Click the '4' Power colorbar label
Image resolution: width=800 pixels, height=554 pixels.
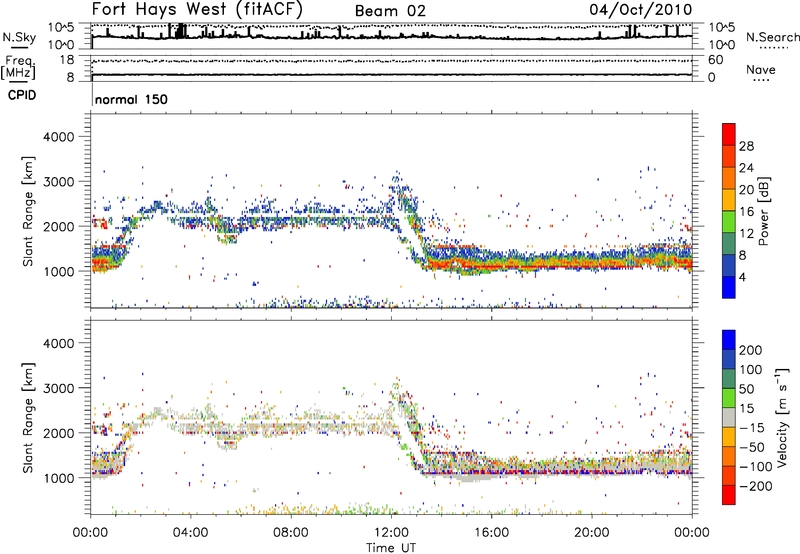coord(743,277)
